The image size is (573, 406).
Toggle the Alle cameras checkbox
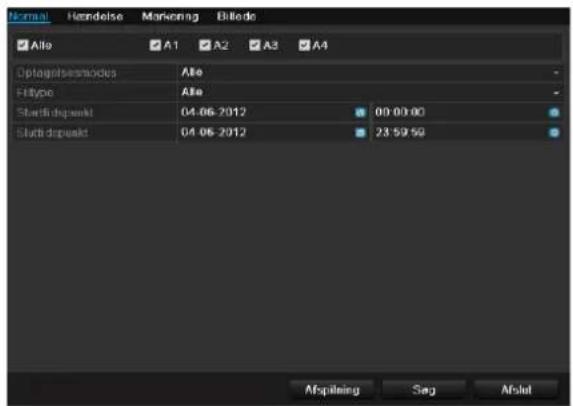point(23,45)
